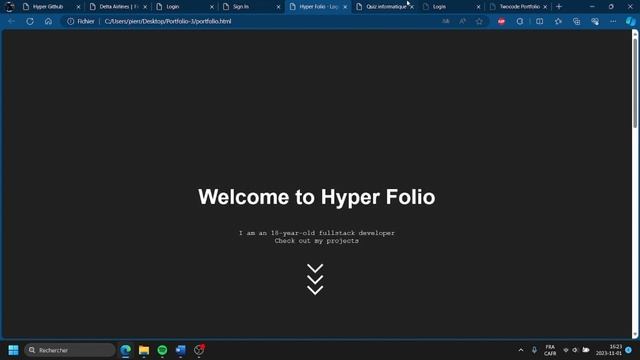Open the split screen icon

click(x=540, y=21)
